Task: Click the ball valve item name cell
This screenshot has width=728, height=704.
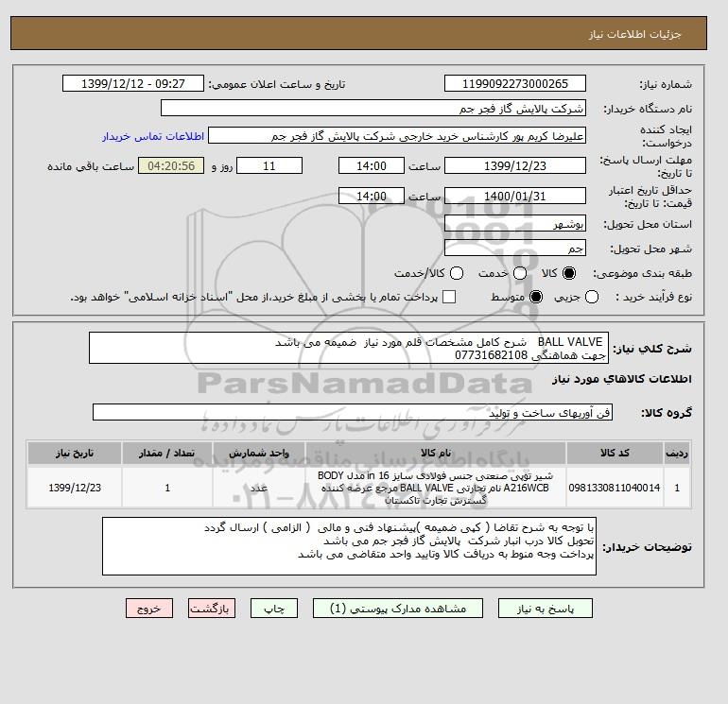Action: coord(436,488)
